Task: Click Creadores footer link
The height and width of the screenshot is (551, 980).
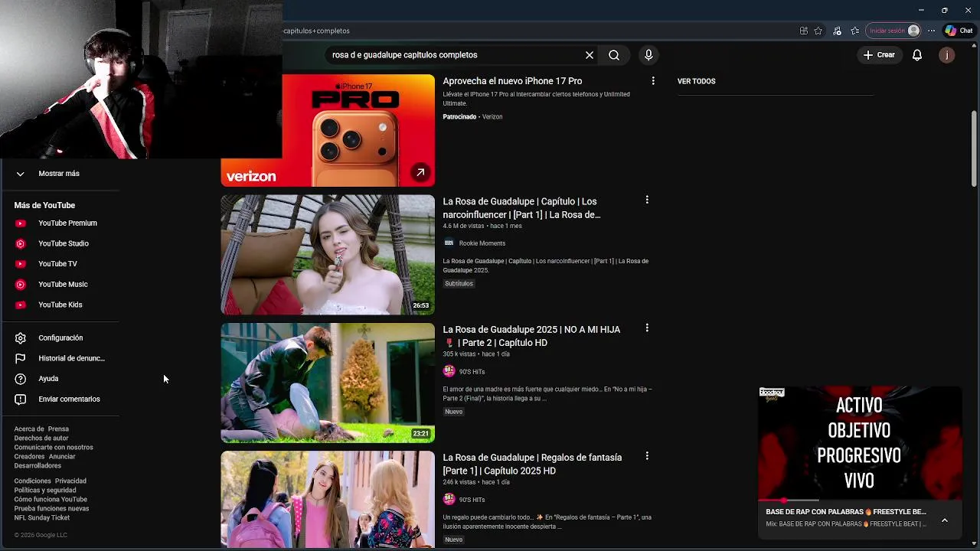Action: pos(29,457)
